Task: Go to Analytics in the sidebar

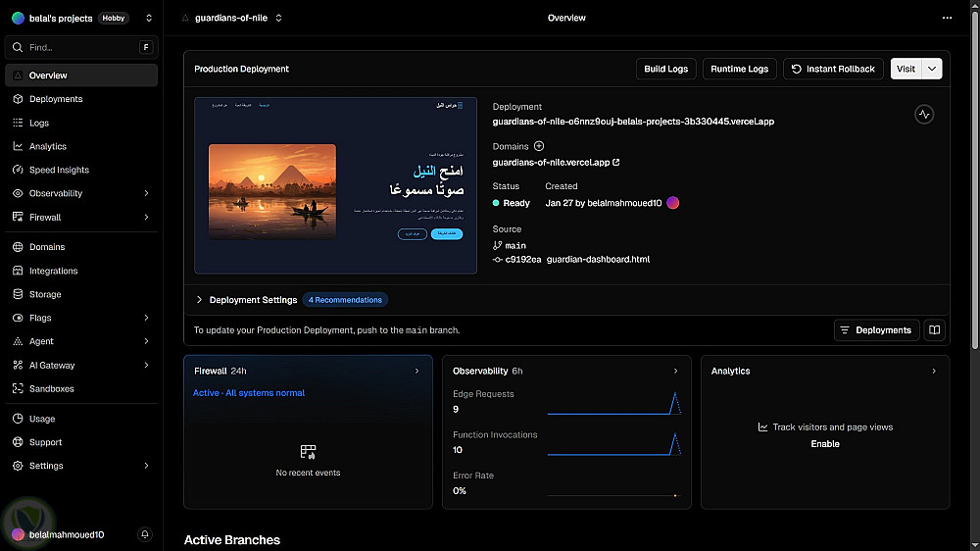Action: tap(81, 146)
